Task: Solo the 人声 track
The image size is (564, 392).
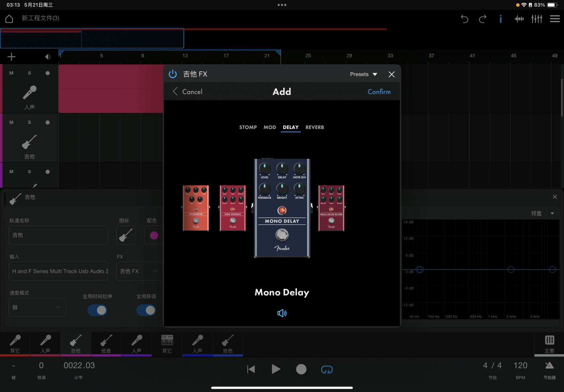Action: 29,73
